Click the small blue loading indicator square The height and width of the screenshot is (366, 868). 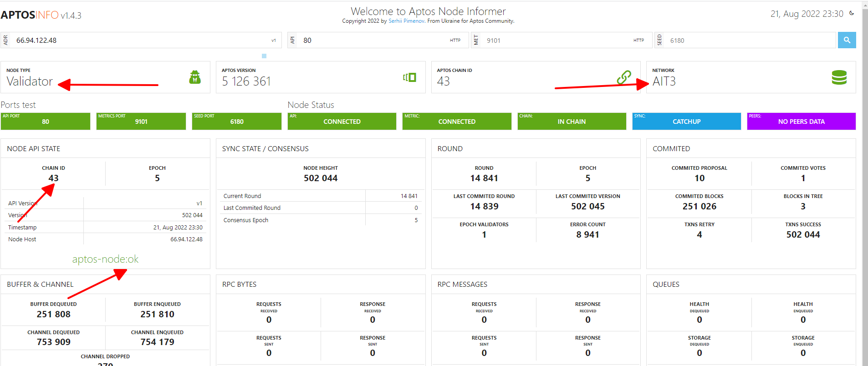[264, 56]
